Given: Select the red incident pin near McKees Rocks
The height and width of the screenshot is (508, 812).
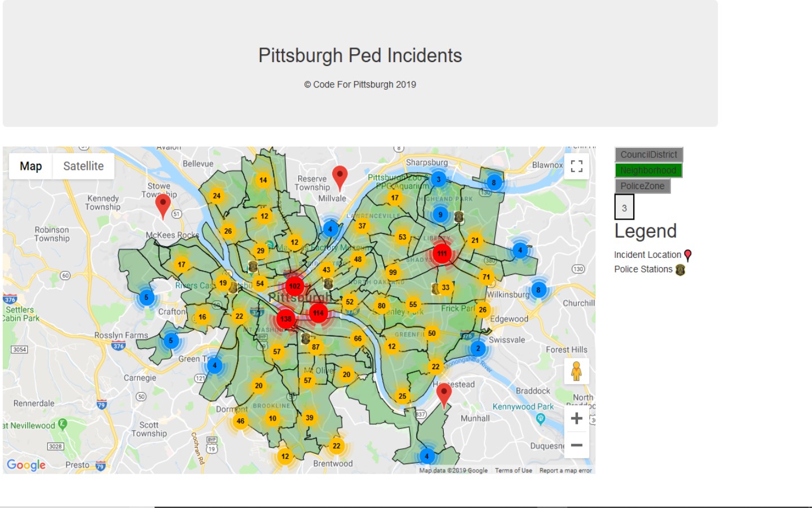Looking at the screenshot, I should (x=164, y=203).
